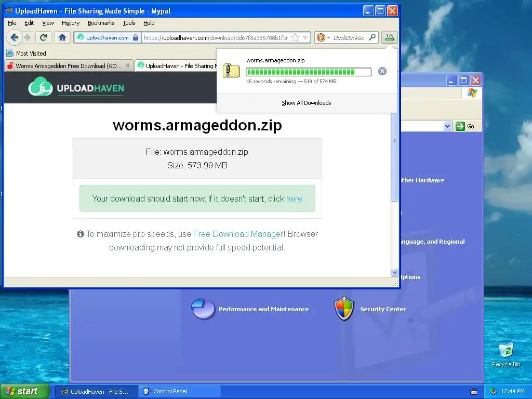Open the Edit menu
The width and height of the screenshot is (532, 399).
pos(29,23)
